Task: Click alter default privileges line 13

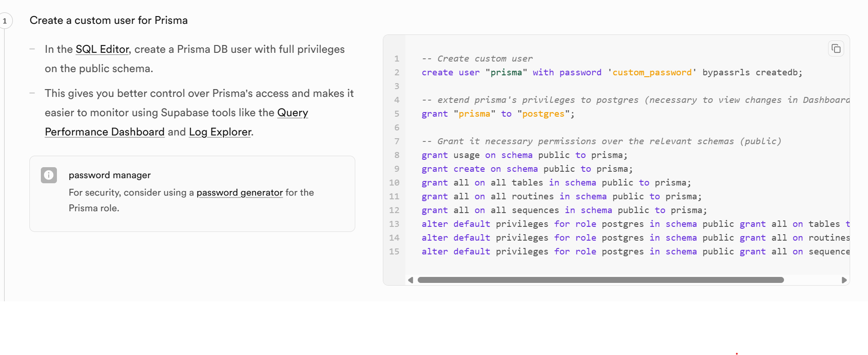Action: point(636,224)
